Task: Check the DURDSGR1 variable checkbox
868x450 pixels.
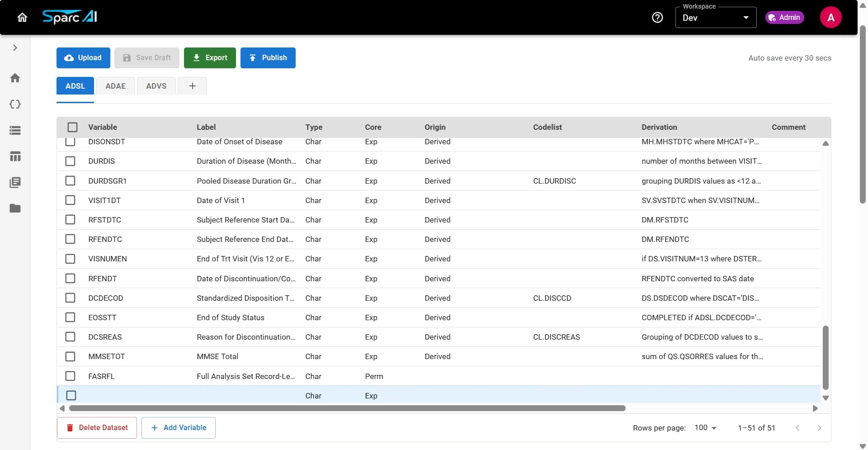Action: [x=71, y=180]
